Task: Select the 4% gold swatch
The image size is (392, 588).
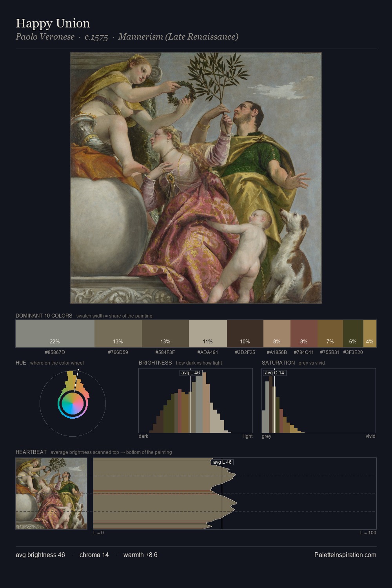Action: click(370, 334)
